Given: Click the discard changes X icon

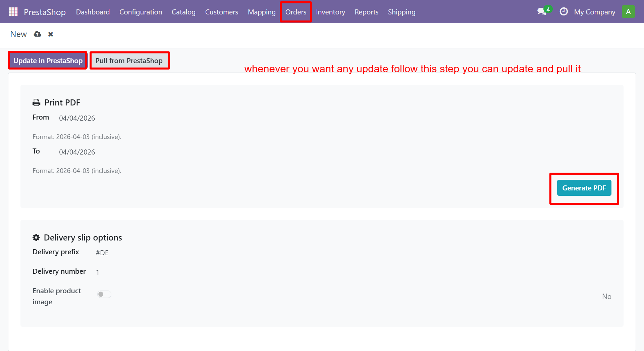Looking at the screenshot, I should (x=51, y=34).
